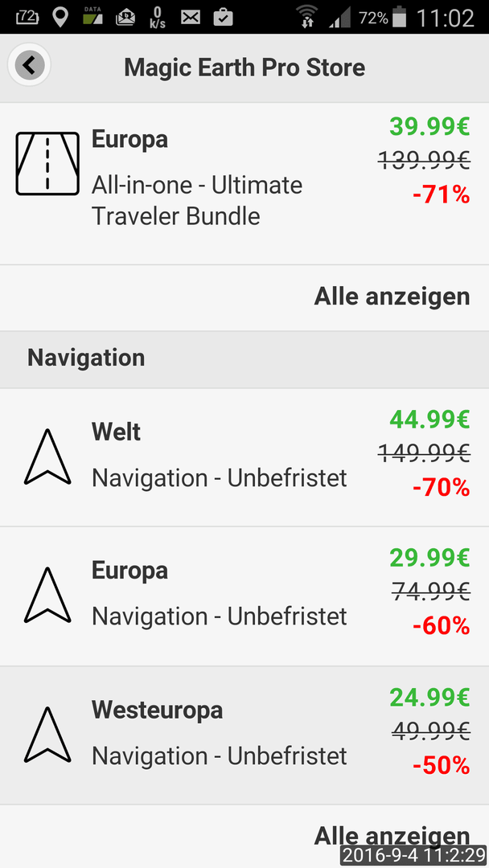Tap the Welt navigation arrow icon

47,457
